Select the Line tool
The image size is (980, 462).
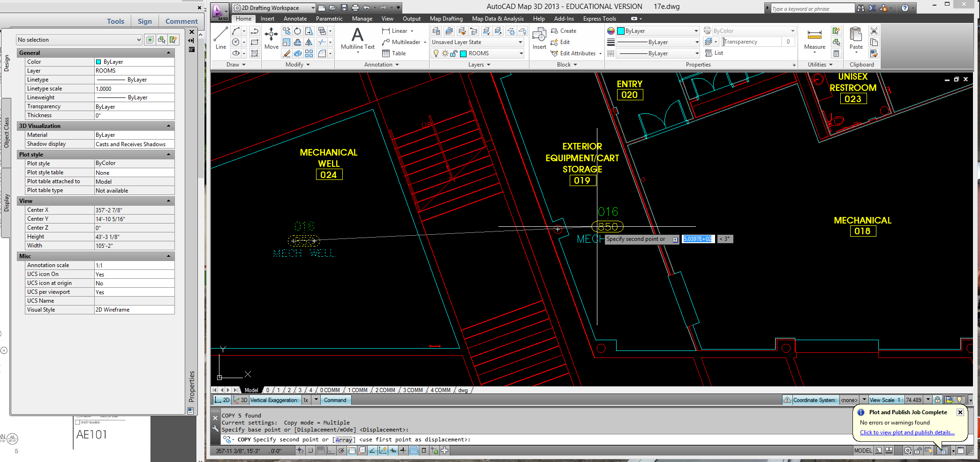(220, 38)
